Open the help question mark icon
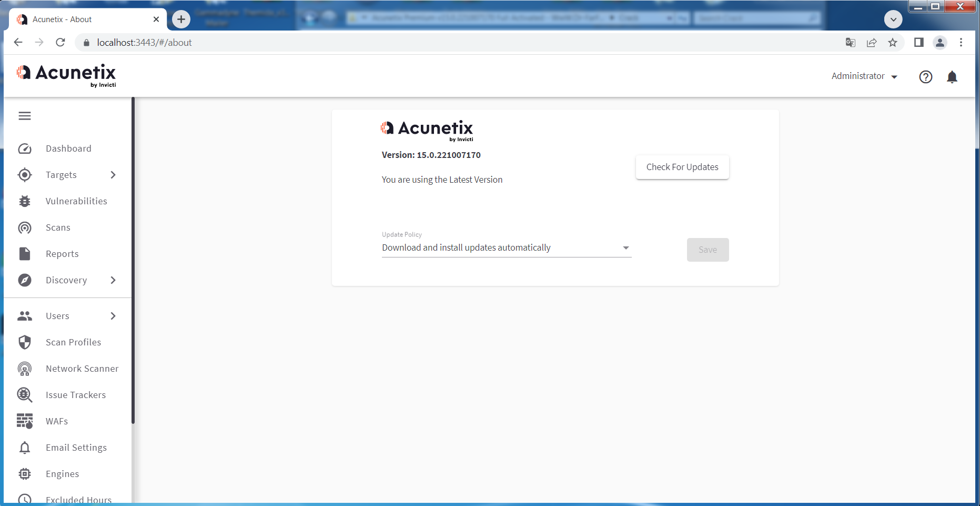The height and width of the screenshot is (506, 980). pos(925,77)
